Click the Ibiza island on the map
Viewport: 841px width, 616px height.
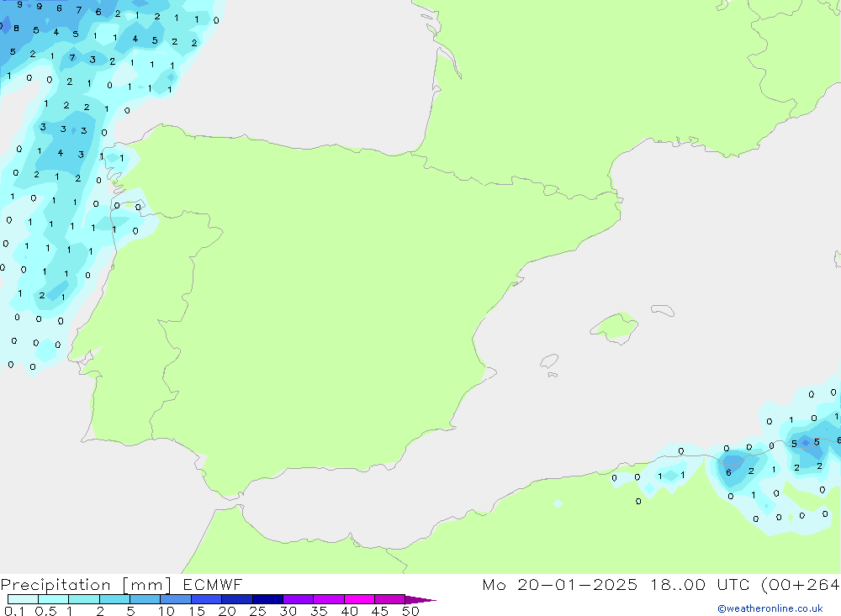pyautogui.click(x=549, y=362)
